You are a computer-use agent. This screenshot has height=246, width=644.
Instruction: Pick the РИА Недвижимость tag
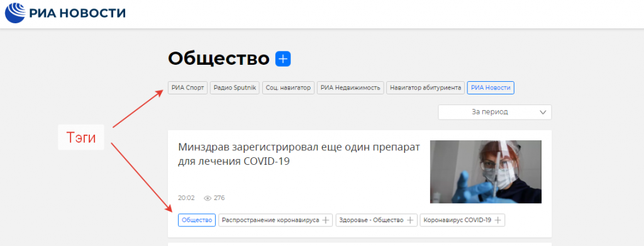point(350,88)
